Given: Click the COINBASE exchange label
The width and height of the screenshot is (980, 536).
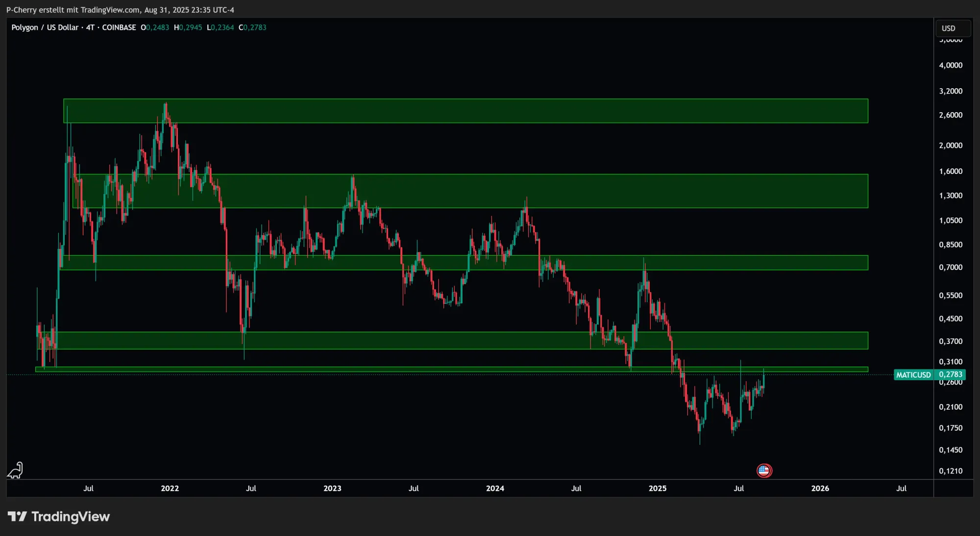Looking at the screenshot, I should click(119, 27).
